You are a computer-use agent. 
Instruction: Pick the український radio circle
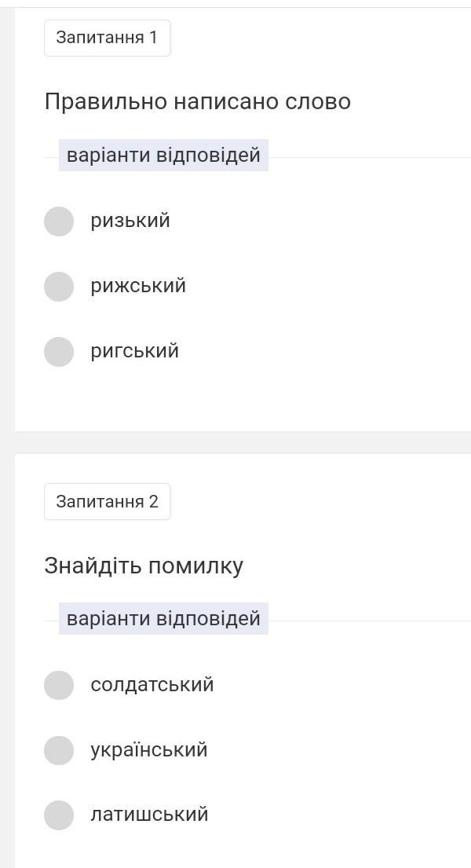[59, 750]
